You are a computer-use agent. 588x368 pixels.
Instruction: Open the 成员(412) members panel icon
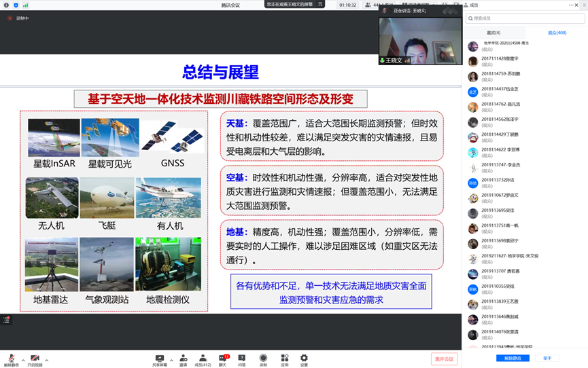point(203,359)
